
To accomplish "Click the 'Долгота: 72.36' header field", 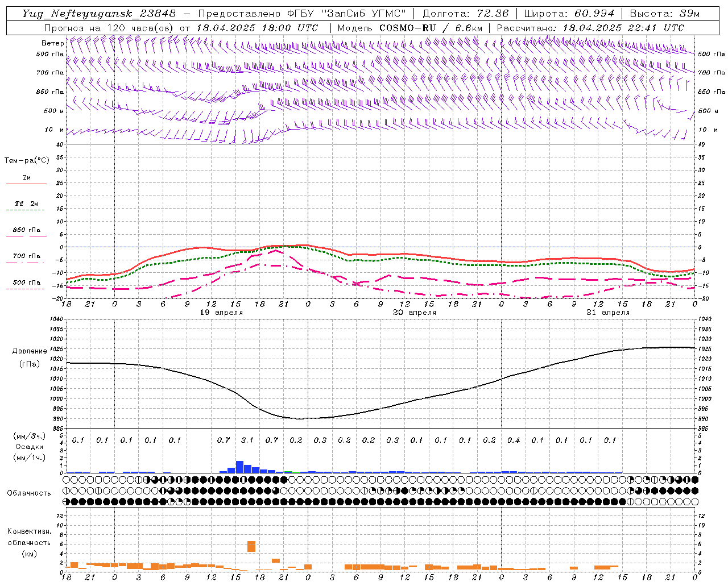I will pyautogui.click(x=466, y=14).
